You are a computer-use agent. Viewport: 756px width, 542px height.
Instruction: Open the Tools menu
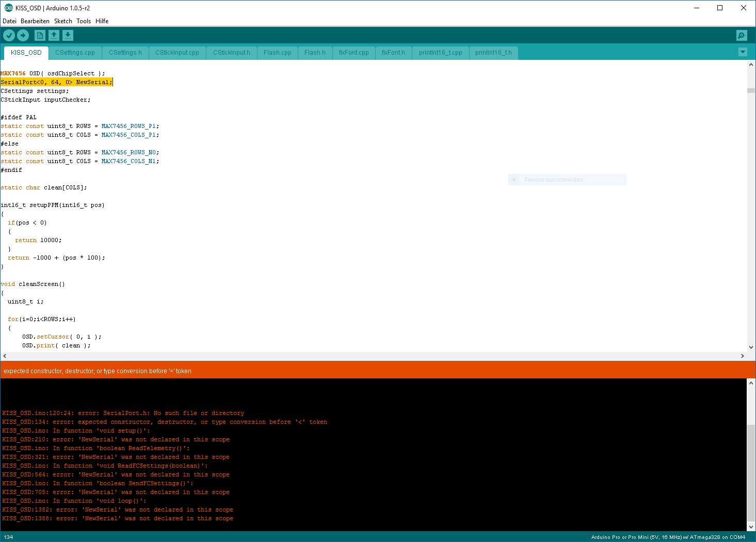(84, 21)
